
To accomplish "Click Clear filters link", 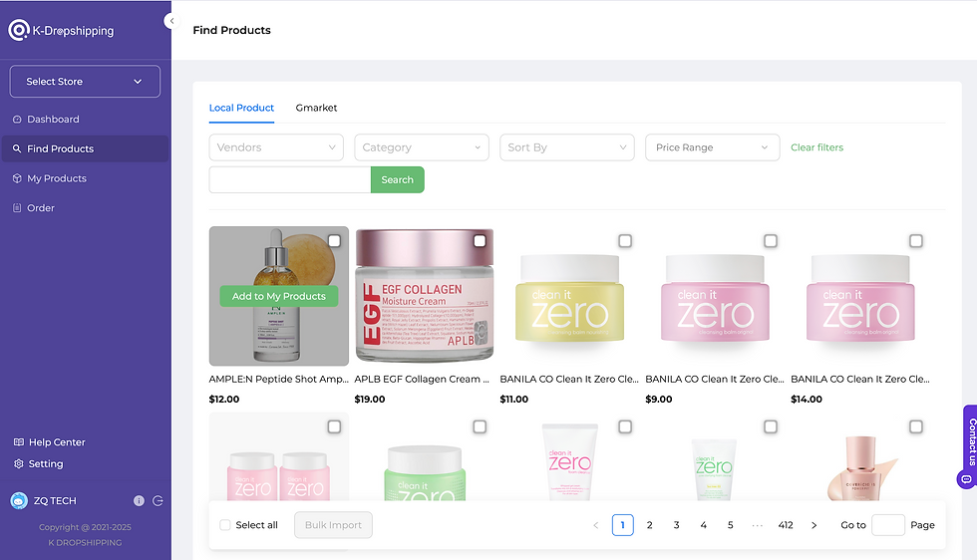I will click(x=816, y=147).
